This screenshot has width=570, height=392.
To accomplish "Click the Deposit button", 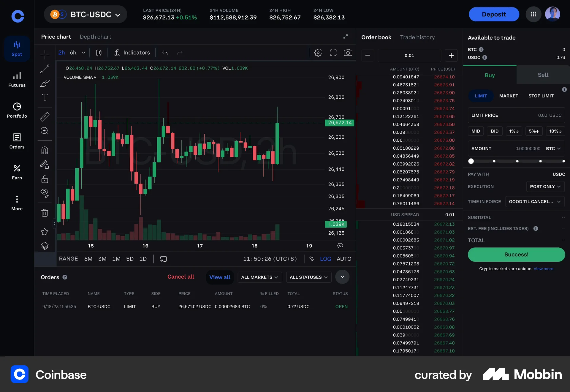I will [494, 14].
